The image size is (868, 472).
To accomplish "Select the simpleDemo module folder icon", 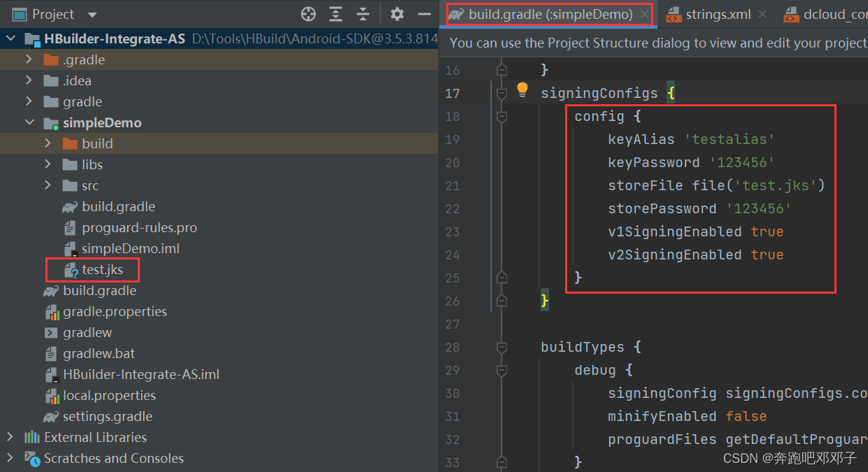I will click(50, 123).
